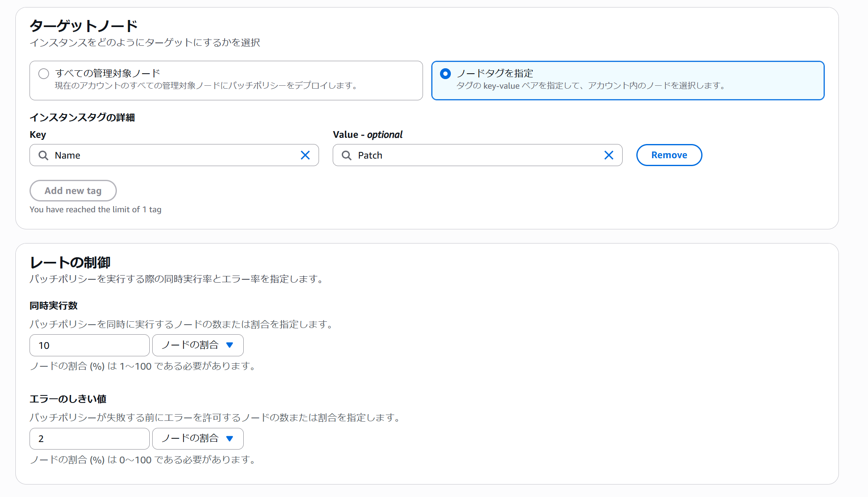
Task: Click the search icon in Key field
Action: [x=43, y=155]
